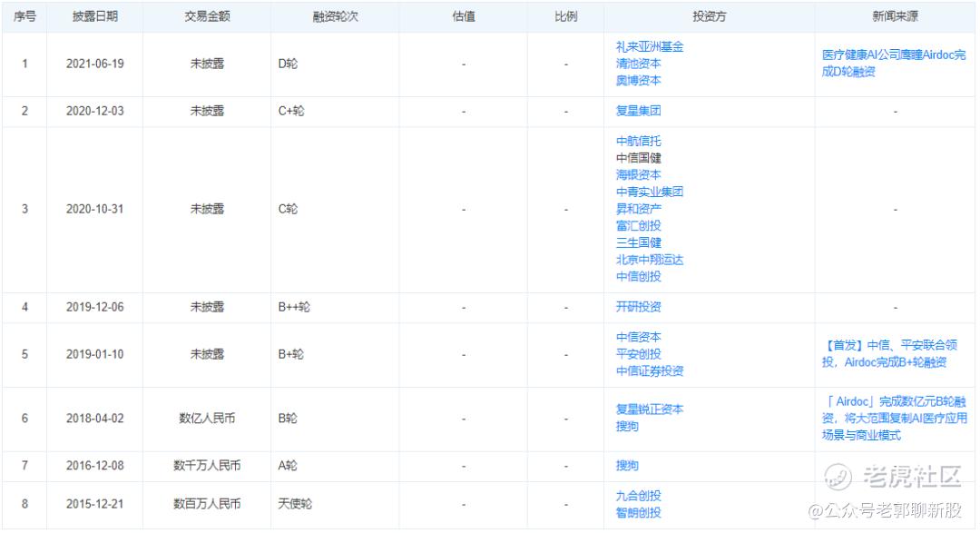
Task: Open 搜狗 link in the A轮 row
Action: point(627,466)
